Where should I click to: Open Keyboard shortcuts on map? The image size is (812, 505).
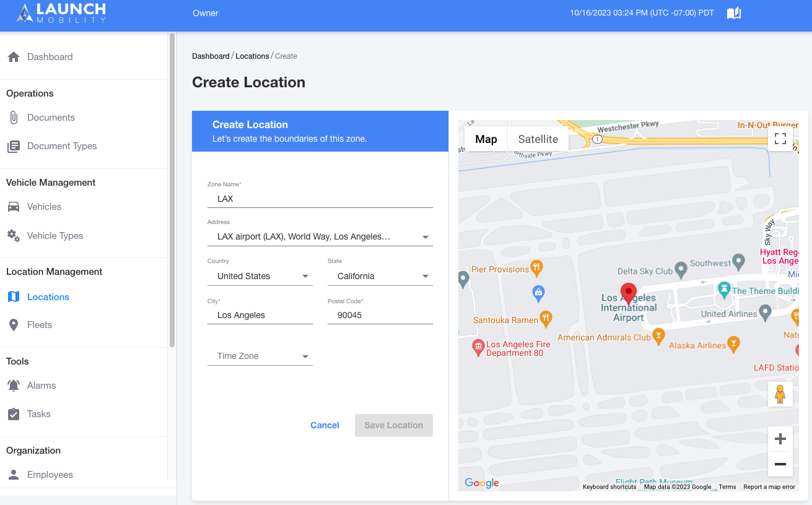click(609, 487)
